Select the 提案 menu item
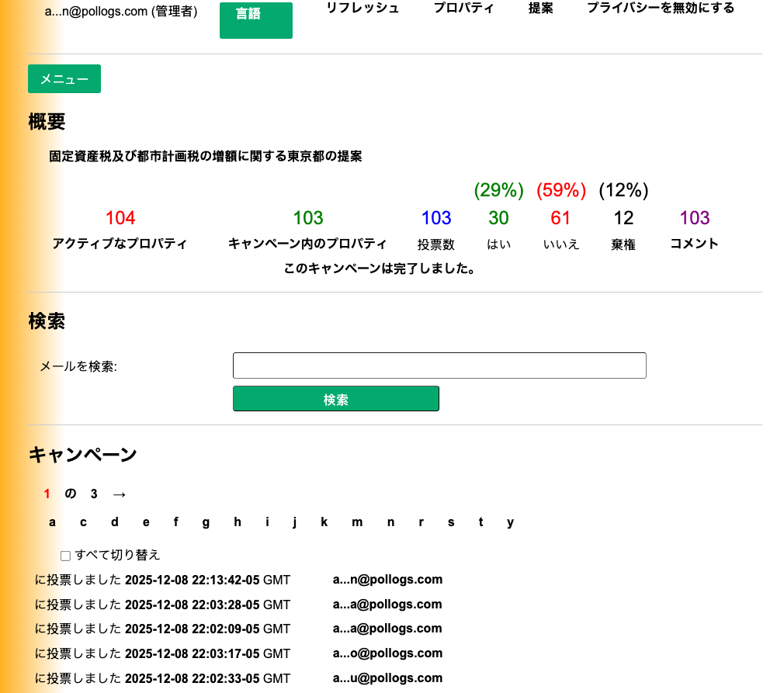 click(541, 8)
